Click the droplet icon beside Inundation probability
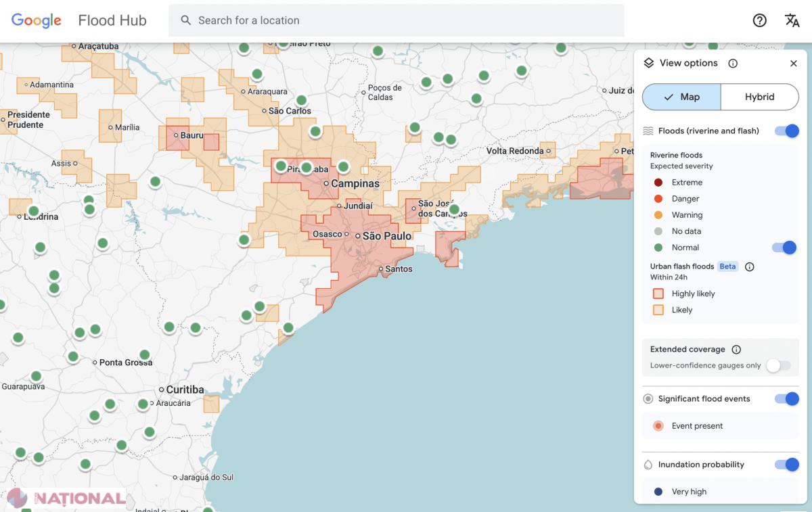 (648, 465)
